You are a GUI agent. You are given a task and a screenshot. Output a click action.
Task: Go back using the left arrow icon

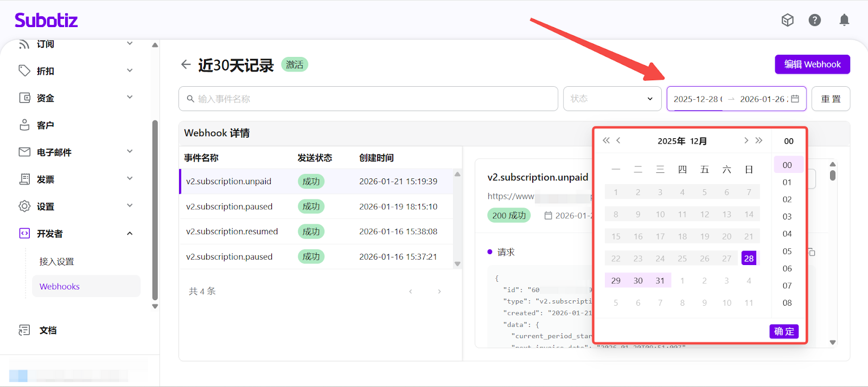click(186, 64)
